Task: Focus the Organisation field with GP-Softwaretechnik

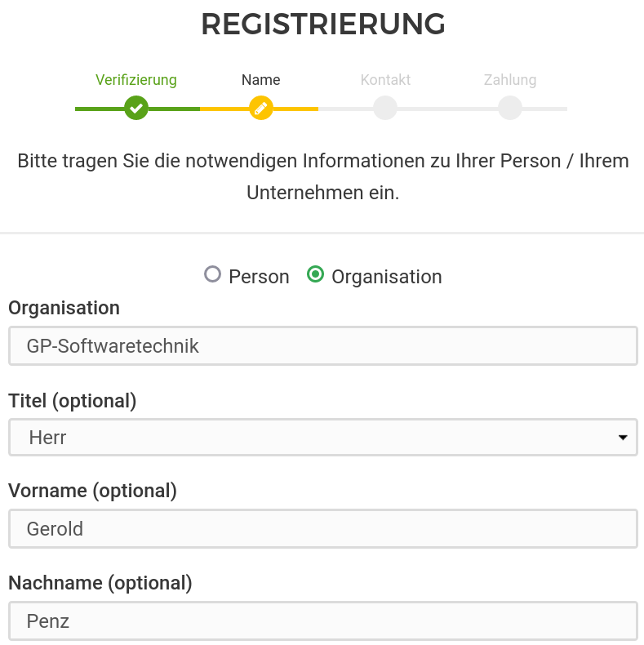Action: coord(322,346)
